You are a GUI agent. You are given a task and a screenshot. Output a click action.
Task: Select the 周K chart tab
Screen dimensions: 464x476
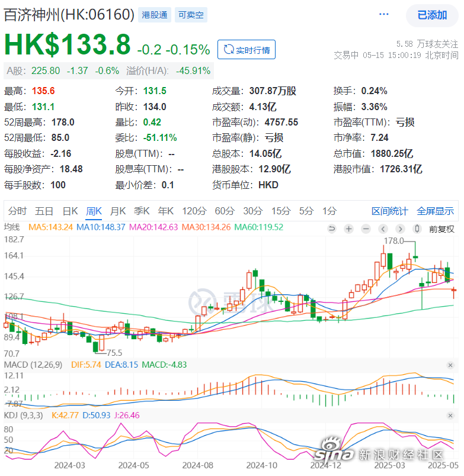pos(94,211)
